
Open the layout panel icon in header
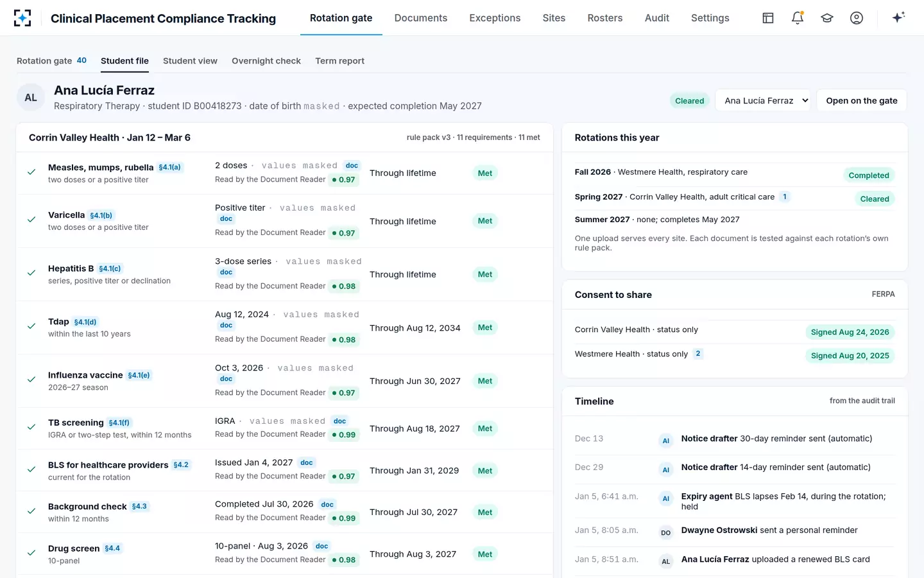tap(768, 18)
